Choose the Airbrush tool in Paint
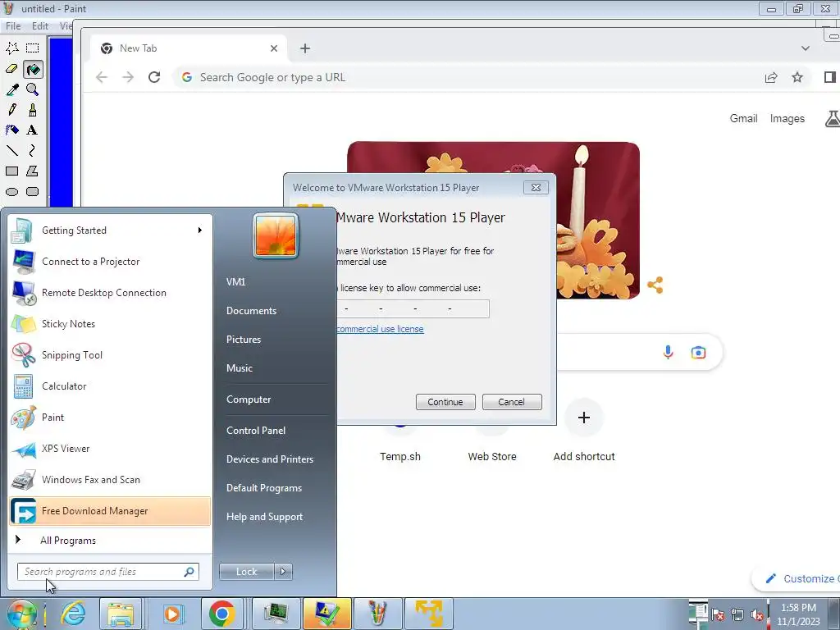The width and height of the screenshot is (840, 630). (11, 130)
